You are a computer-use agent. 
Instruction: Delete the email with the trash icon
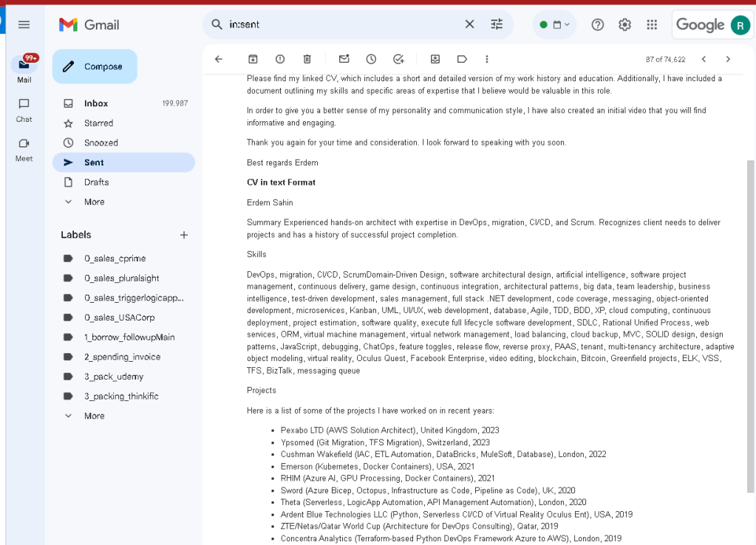coord(307,59)
